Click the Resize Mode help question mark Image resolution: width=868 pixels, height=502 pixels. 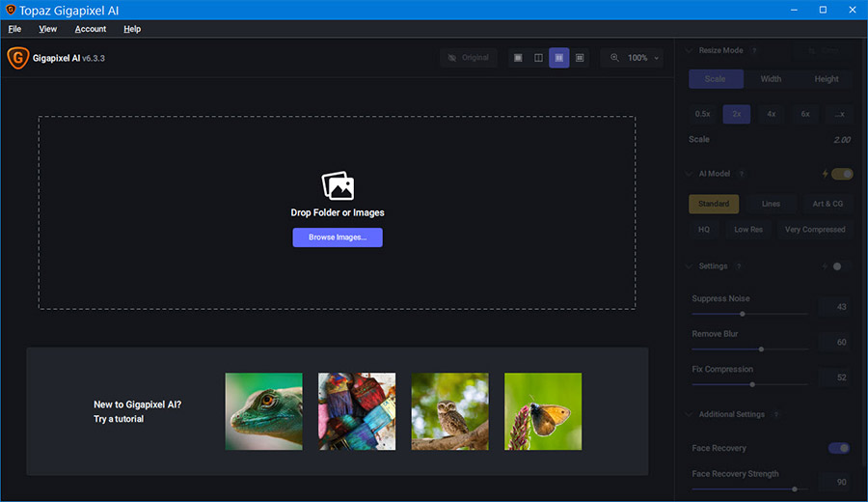(x=754, y=50)
